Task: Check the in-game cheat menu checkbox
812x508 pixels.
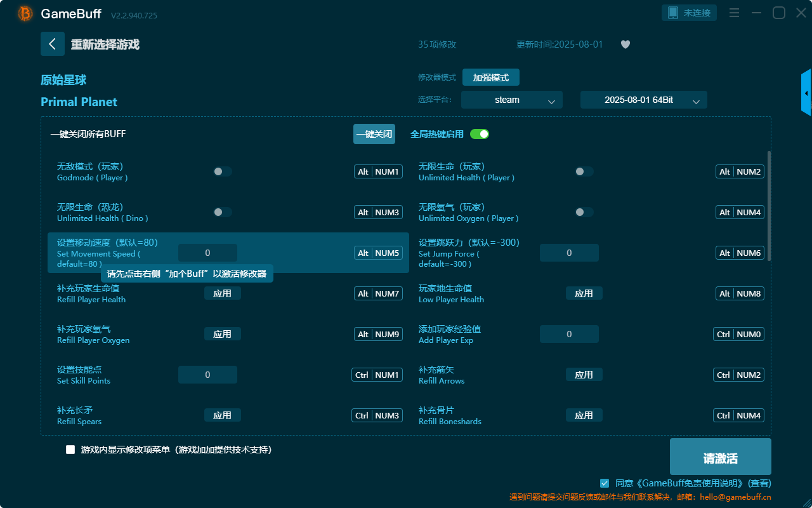Action: click(x=70, y=450)
